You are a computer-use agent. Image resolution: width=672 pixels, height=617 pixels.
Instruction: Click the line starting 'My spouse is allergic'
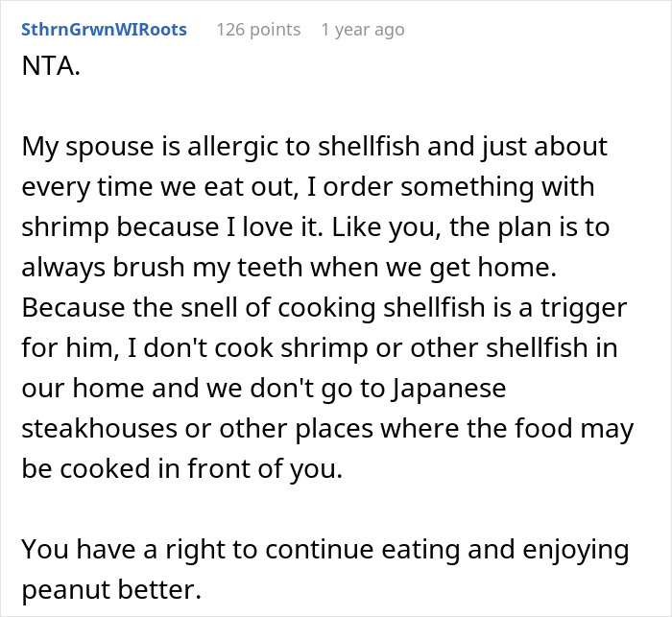pos(315,147)
